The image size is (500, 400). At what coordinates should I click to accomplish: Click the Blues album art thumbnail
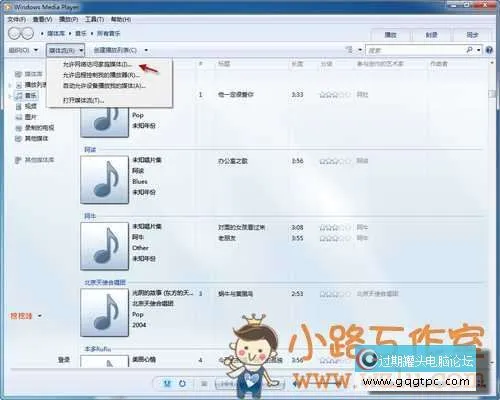pyautogui.click(x=104, y=180)
